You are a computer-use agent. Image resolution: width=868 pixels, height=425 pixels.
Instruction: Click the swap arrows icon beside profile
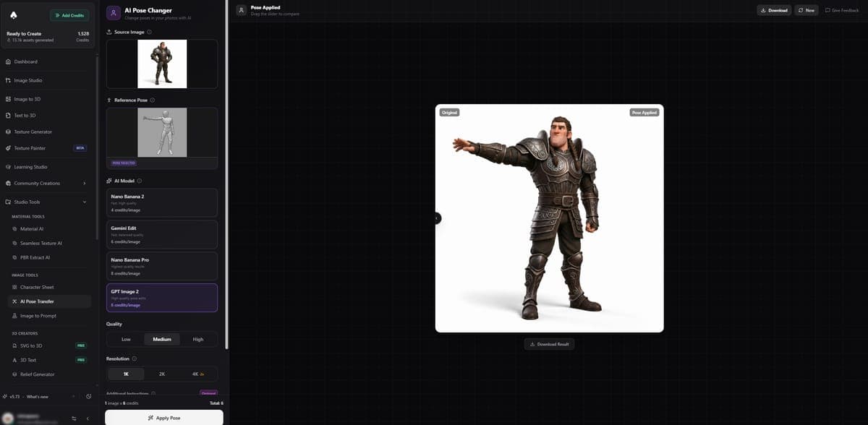(74, 418)
